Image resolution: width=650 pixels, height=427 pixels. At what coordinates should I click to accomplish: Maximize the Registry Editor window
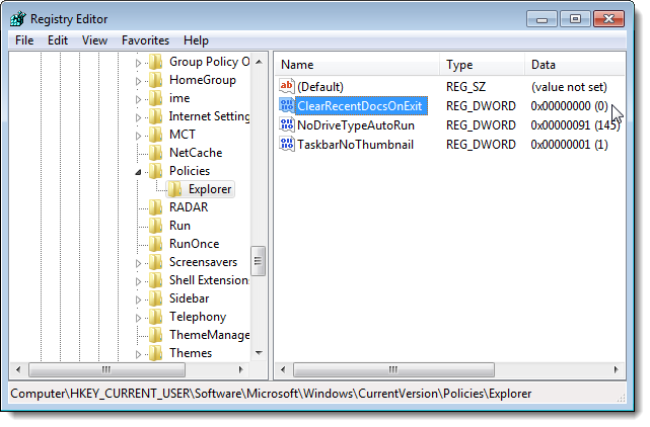coord(575,19)
